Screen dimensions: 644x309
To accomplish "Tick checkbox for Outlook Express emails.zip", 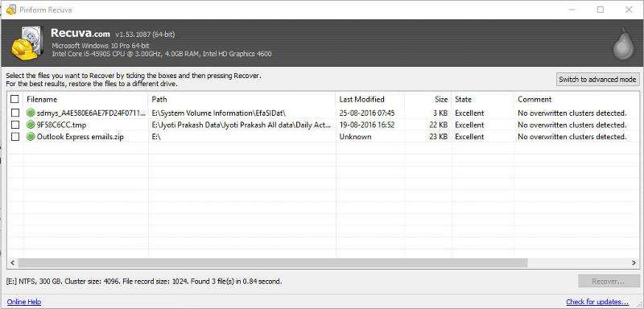I will click(x=14, y=137).
